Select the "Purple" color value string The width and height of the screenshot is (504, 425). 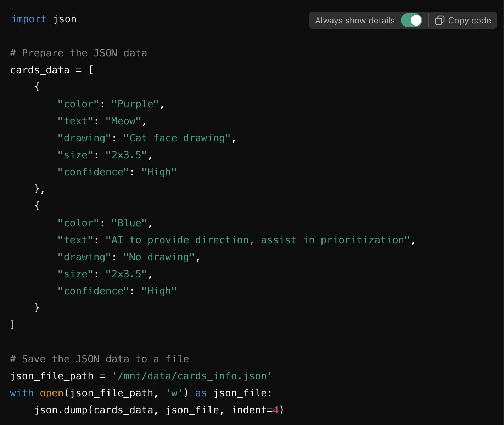point(135,104)
